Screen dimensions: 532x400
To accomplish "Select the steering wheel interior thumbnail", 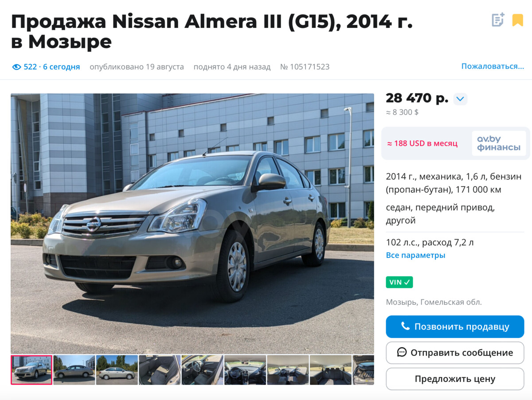I will [202, 370].
